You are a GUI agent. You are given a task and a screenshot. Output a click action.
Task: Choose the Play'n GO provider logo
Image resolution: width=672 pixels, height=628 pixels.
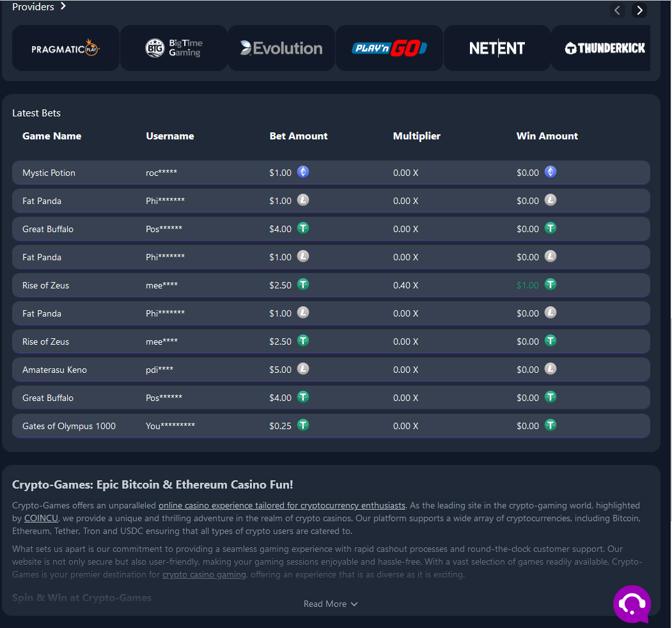point(389,48)
